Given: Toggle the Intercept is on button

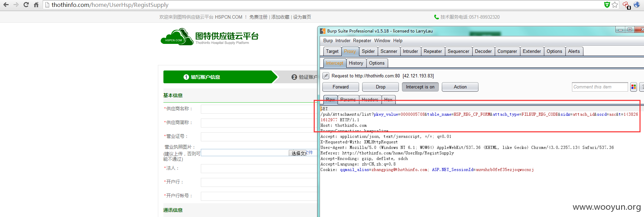Looking at the screenshot, I should [420, 87].
